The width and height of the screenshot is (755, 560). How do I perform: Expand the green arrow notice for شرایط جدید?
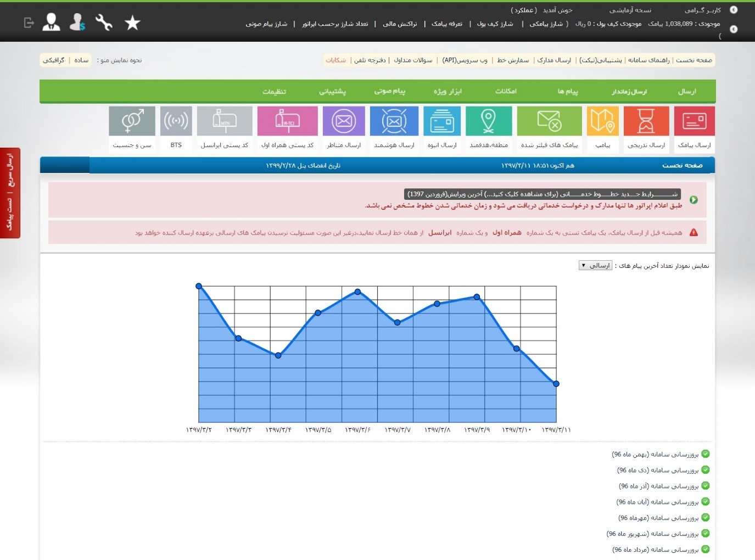click(x=694, y=200)
